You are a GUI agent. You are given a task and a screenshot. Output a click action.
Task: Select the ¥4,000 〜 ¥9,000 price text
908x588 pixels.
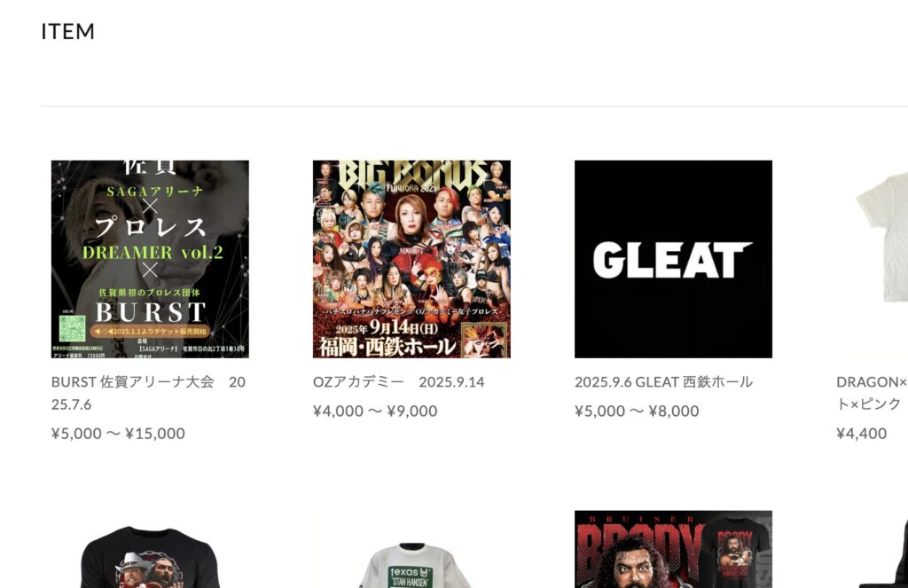click(375, 411)
